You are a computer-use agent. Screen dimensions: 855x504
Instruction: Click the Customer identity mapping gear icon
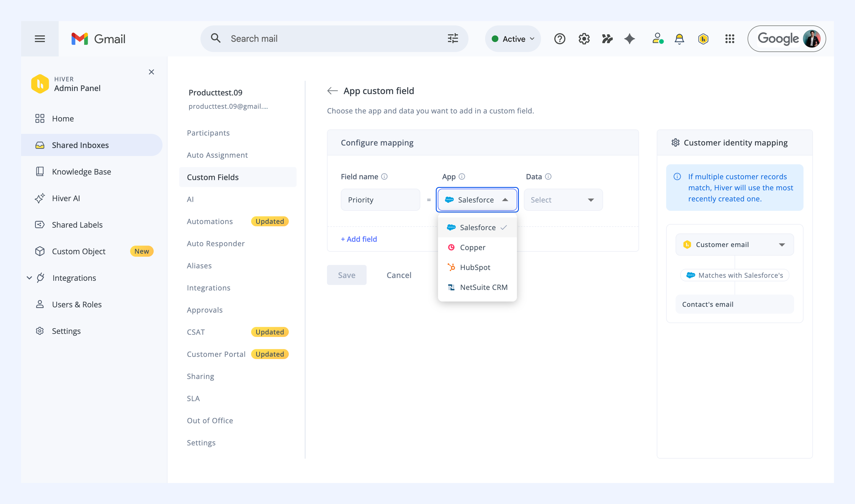point(675,143)
